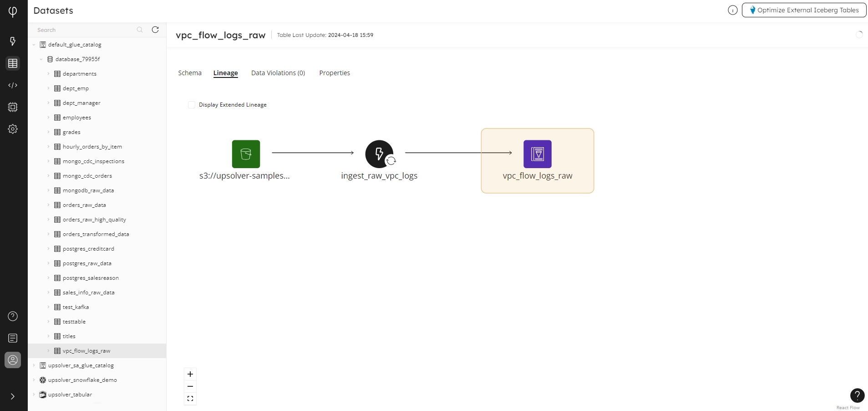Zoom in on the lineage graph

pos(190,374)
